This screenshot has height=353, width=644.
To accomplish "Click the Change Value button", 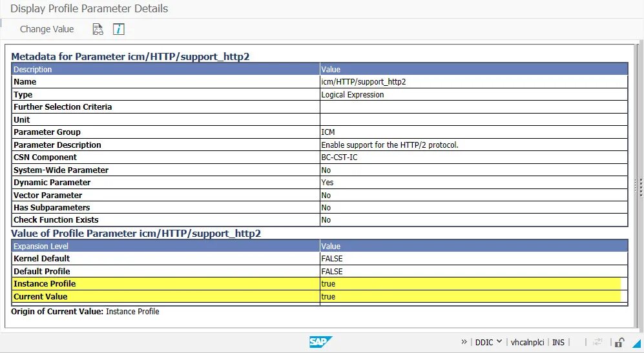I will click(47, 29).
